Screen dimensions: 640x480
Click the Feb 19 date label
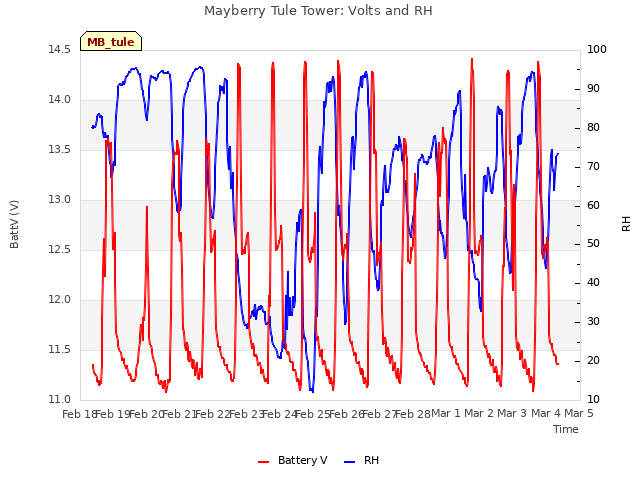pos(113,414)
